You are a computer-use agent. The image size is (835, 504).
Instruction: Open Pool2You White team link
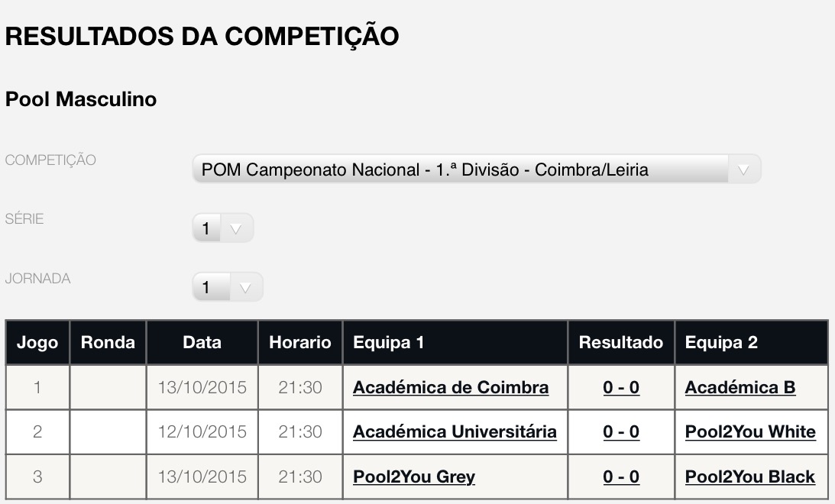pos(750,431)
